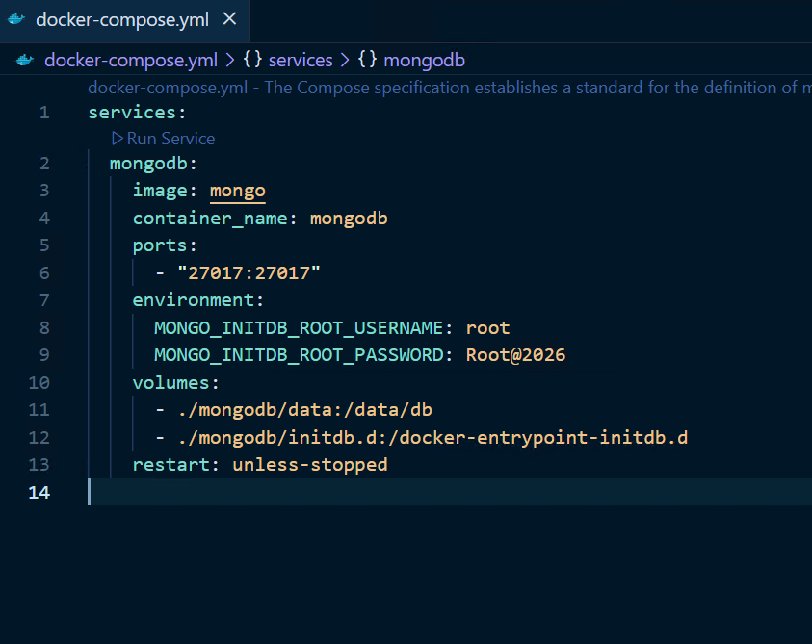Image resolution: width=812 pixels, height=644 pixels.
Task: Place the cursor on empty line 14
Action: [385, 492]
